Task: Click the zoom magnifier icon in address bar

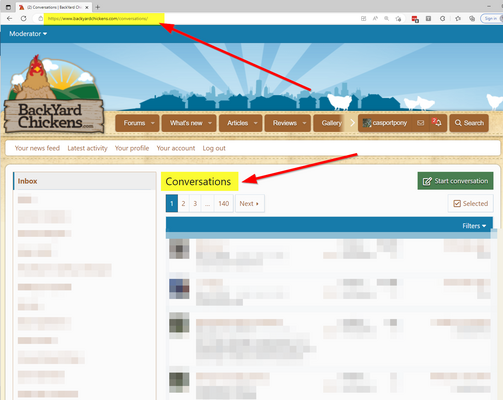Action: pos(387,19)
